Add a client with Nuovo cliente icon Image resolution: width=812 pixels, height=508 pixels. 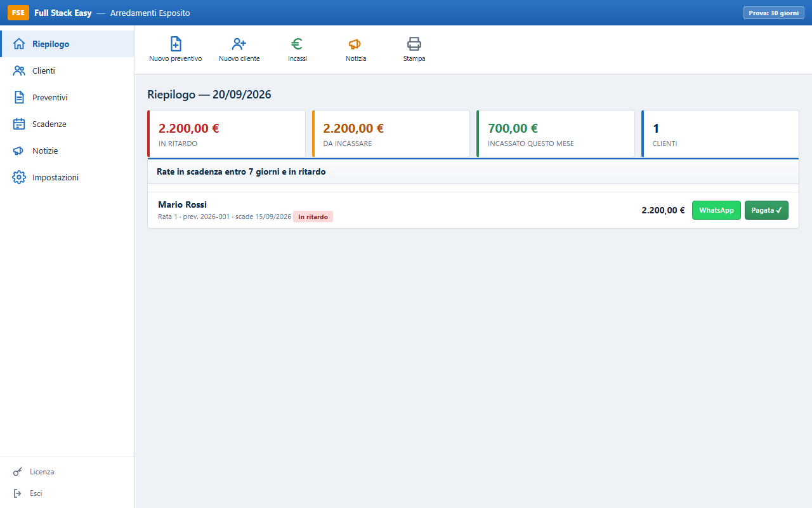[239, 44]
